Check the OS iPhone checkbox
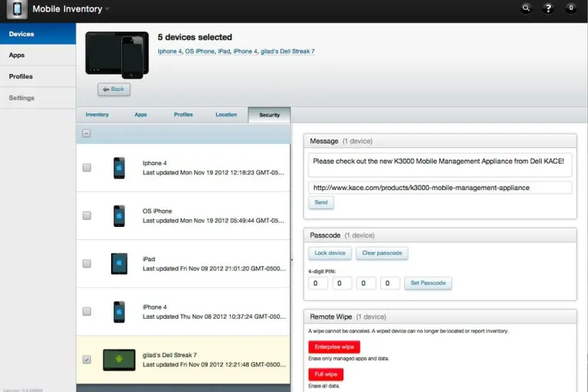Viewport: 588px width, 392px height. [x=86, y=215]
